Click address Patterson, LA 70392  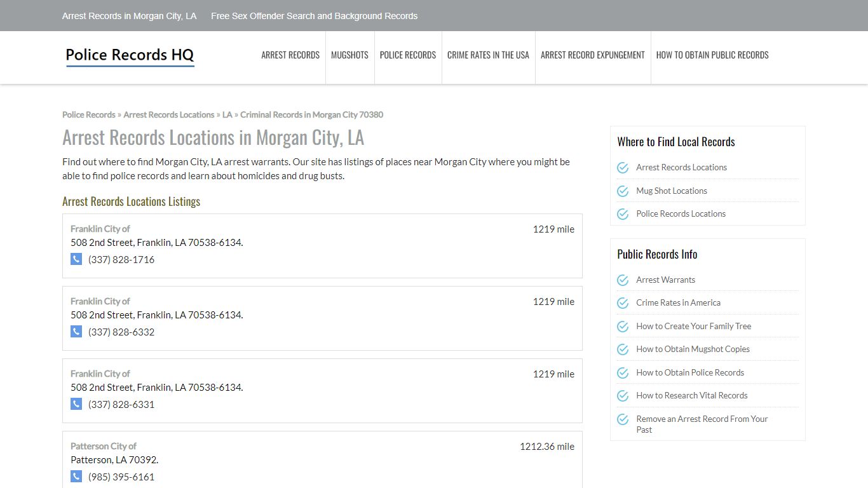(114, 460)
